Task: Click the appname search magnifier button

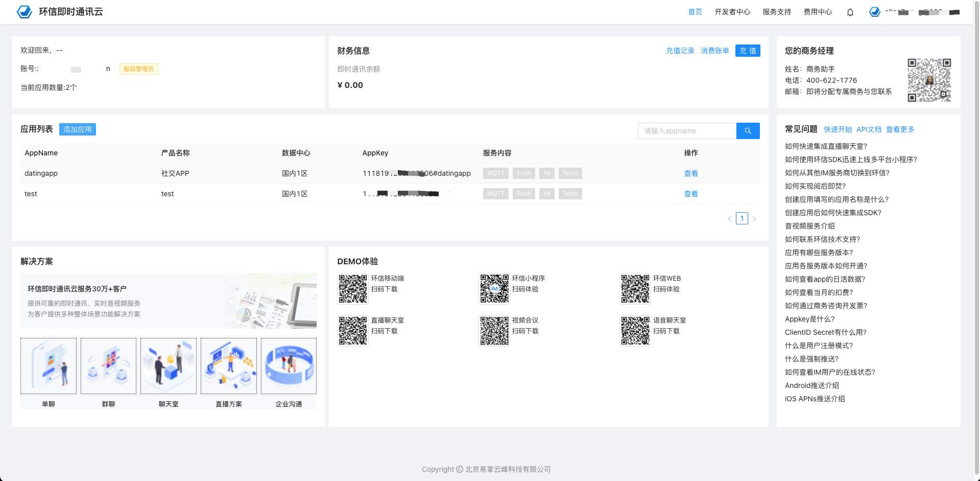Action: [x=748, y=131]
